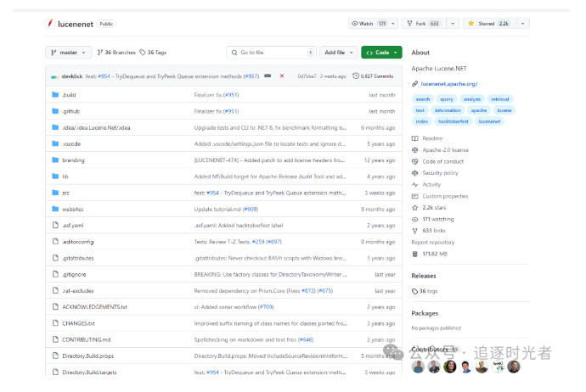Click the Apache-2.0 license scale icon

(414, 150)
